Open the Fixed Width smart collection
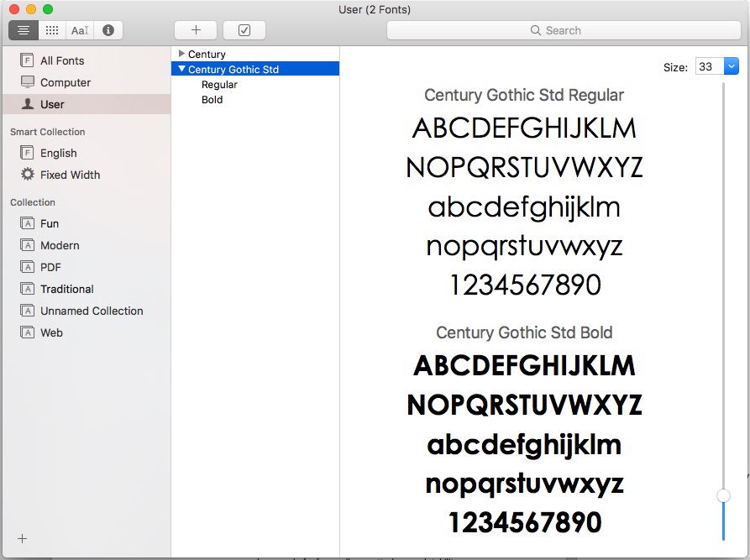The image size is (750, 560). pyautogui.click(x=87, y=175)
